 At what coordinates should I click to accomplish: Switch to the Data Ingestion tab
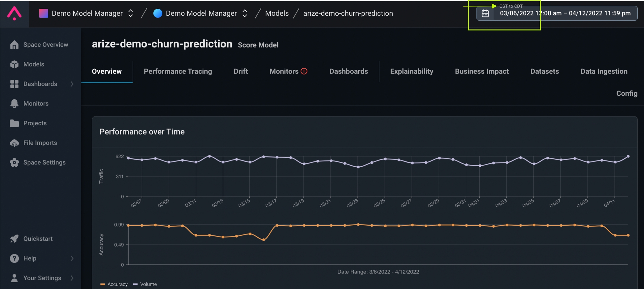604,71
